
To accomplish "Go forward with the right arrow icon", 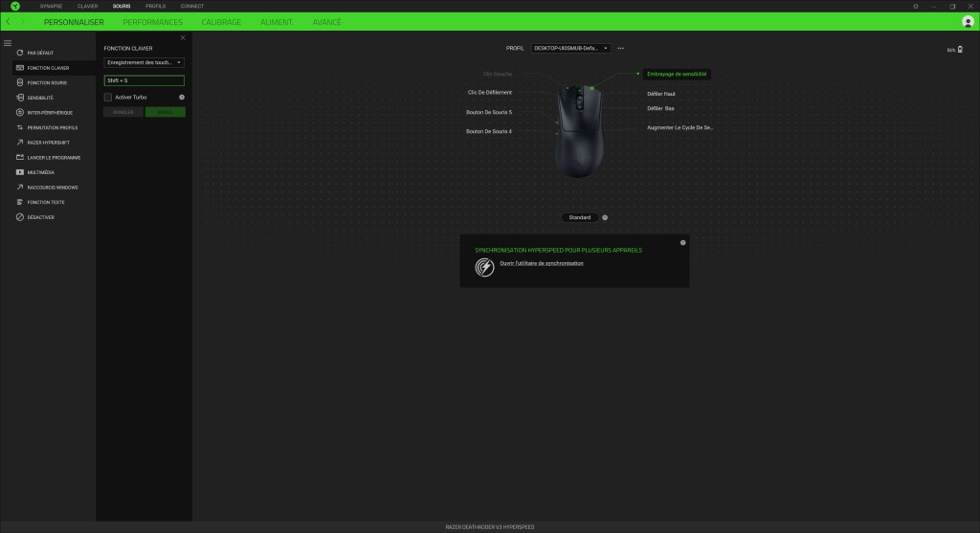I will 23,22.
